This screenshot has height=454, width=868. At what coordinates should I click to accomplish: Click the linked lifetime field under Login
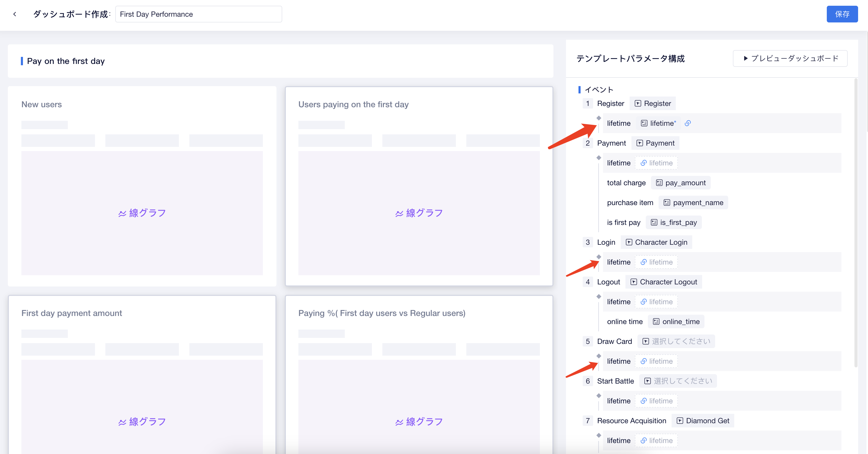tap(656, 262)
